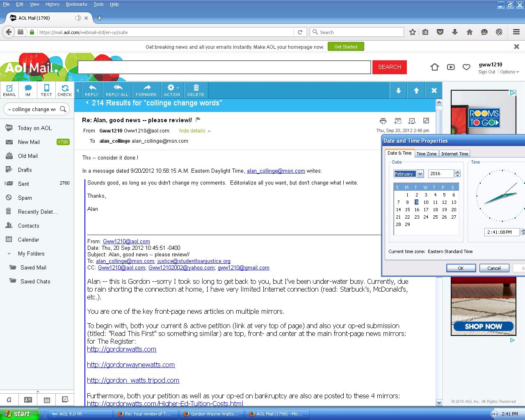
Task: Open the month dropdown showing February
Action: click(420, 174)
